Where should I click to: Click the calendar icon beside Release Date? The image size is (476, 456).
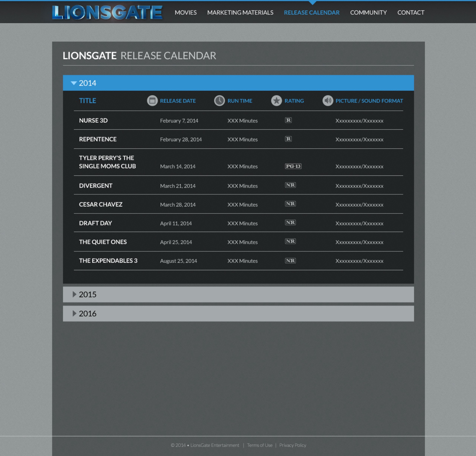152,100
